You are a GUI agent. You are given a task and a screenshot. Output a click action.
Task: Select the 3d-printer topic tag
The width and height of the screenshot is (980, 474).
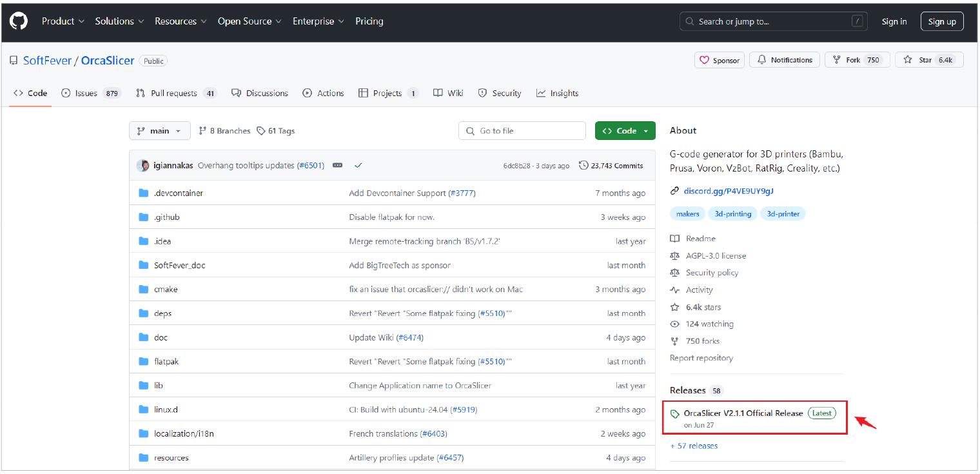click(x=783, y=213)
